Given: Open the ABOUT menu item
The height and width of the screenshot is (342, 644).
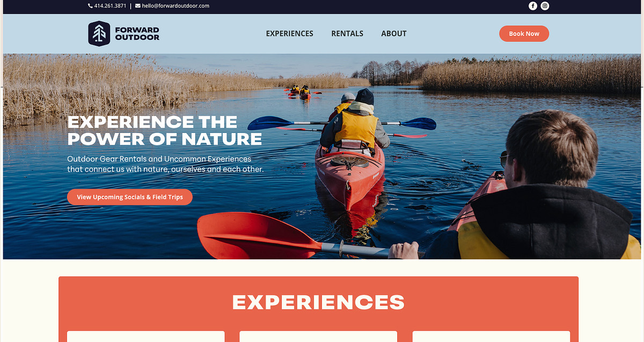Looking at the screenshot, I should click(x=394, y=34).
